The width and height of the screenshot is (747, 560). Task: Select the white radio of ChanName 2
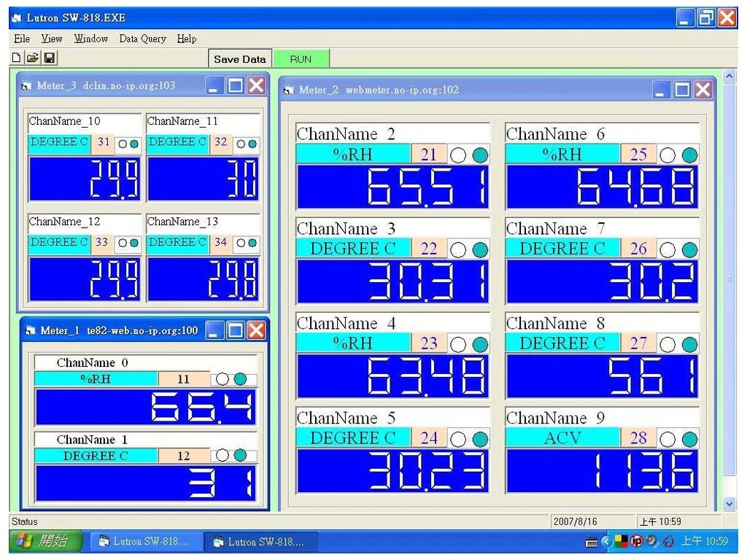pyautogui.click(x=458, y=155)
